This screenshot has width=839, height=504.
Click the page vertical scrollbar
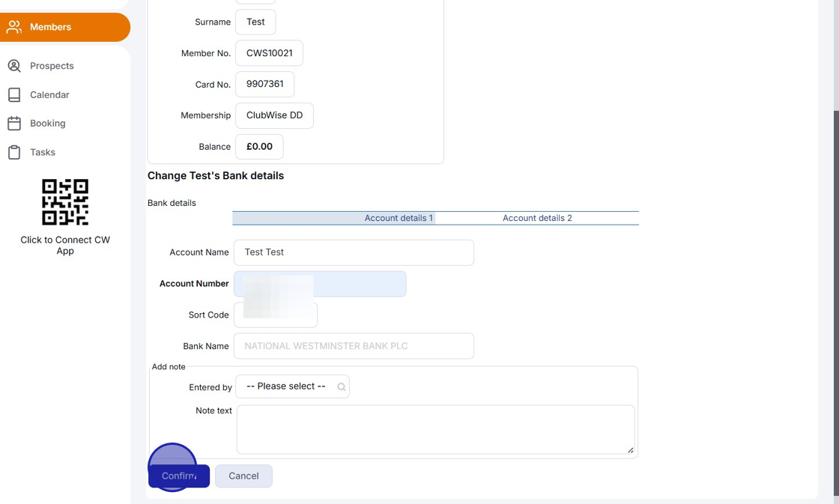(836, 303)
